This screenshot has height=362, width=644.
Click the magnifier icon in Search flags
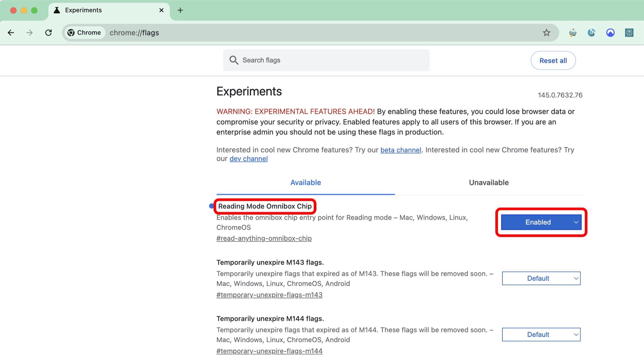click(234, 60)
